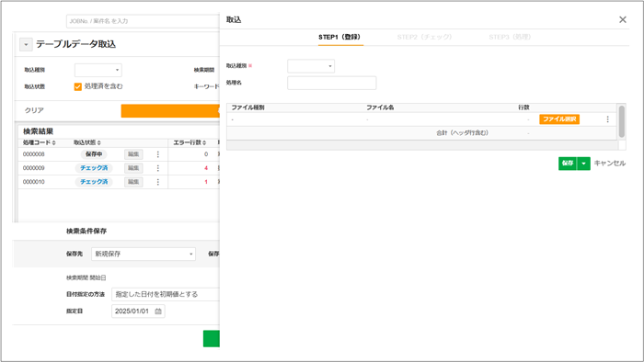Image resolution: width=644 pixels, height=362 pixels.
Task: Click 処理コード 0000008 cell
Action: click(x=34, y=154)
